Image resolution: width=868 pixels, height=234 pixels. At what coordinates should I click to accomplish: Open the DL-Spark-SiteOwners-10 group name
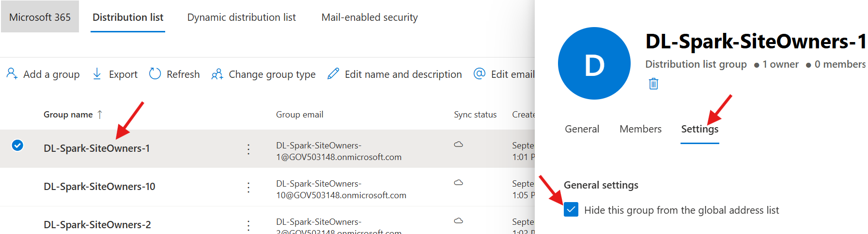99,187
